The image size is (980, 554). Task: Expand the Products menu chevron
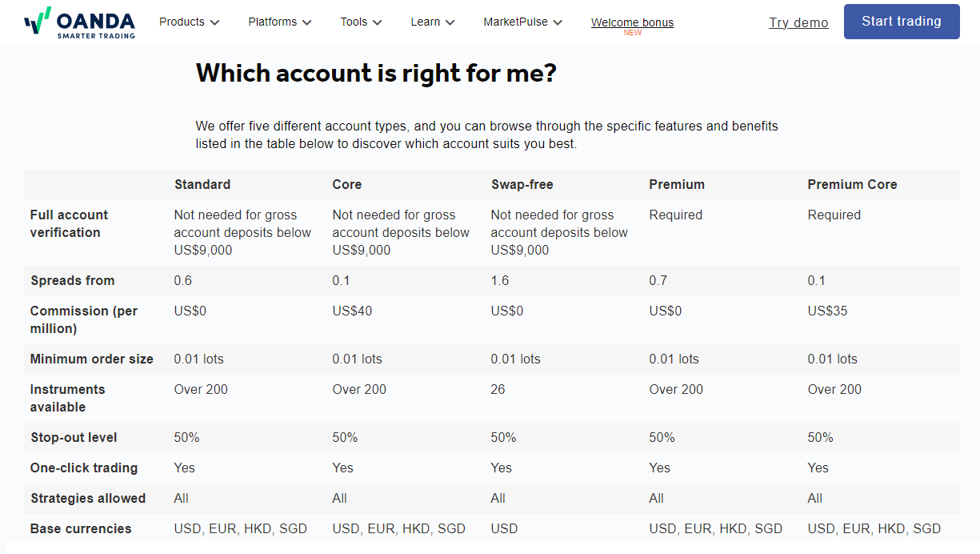click(214, 22)
